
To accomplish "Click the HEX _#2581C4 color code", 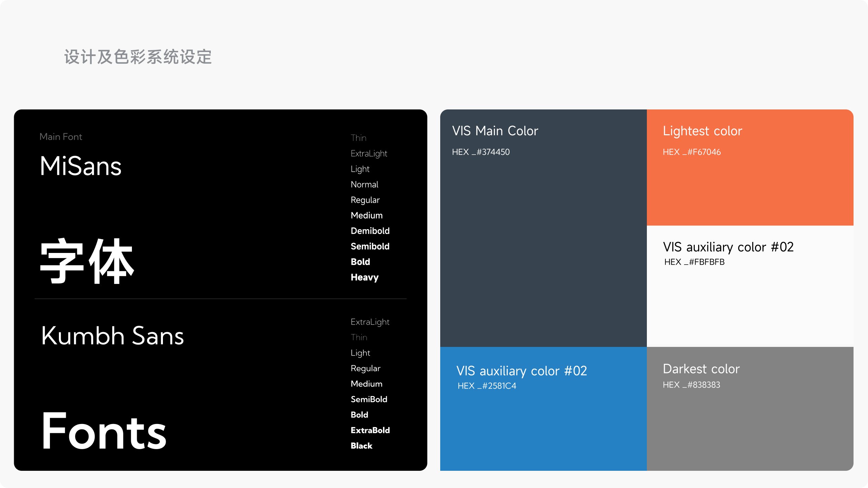I will (x=487, y=386).
